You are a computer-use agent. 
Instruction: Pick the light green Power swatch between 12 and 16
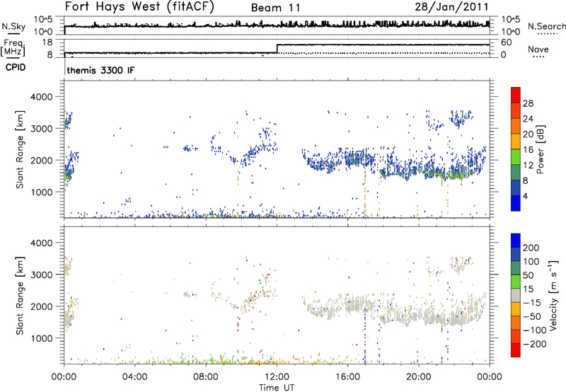coord(516,157)
